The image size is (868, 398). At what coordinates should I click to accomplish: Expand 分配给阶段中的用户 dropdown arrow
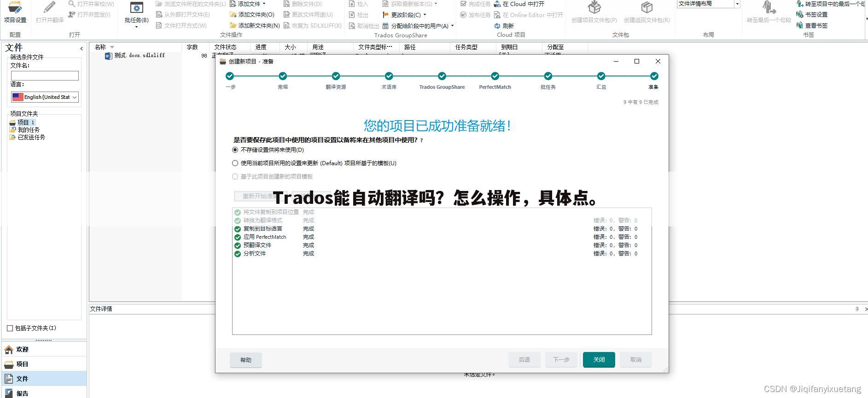pyautogui.click(x=452, y=26)
